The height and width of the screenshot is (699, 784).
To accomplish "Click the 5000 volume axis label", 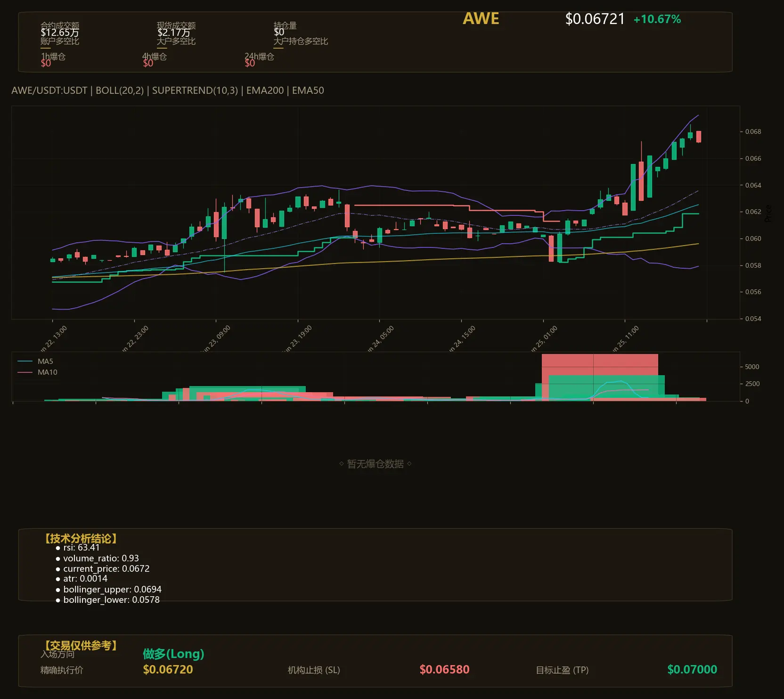I will tap(752, 367).
